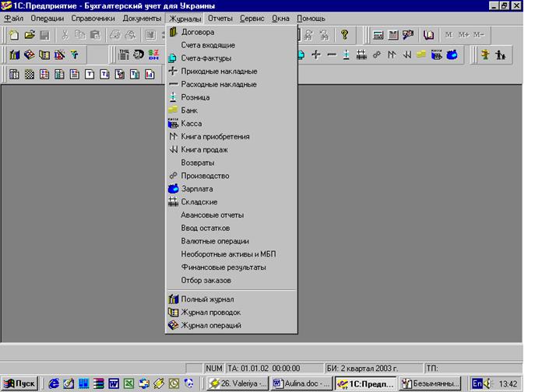Image resolution: width=535 pixels, height=392 pixels.
Task: Open the Договора journal
Action: [197, 32]
